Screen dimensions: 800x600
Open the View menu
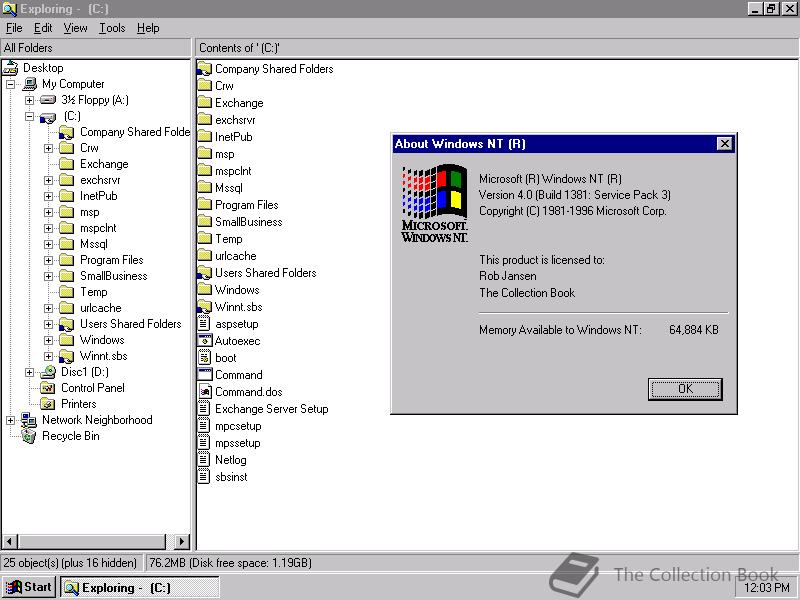click(75, 28)
